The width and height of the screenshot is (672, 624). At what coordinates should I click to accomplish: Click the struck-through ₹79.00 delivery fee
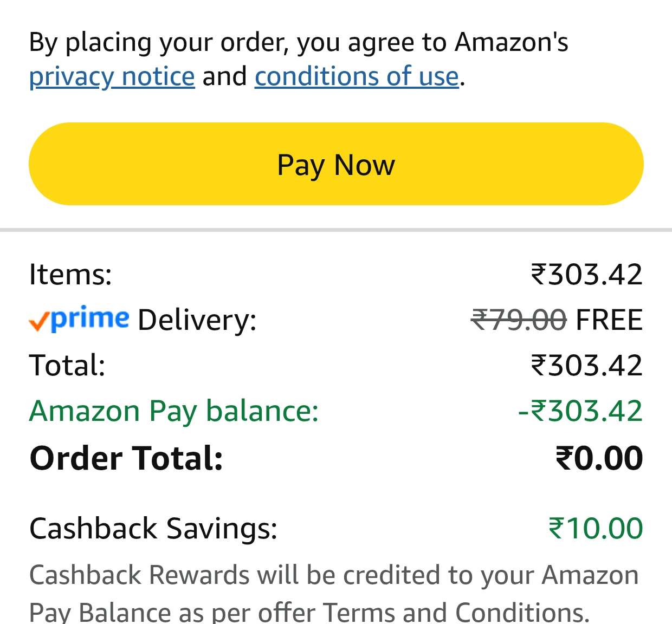click(519, 320)
